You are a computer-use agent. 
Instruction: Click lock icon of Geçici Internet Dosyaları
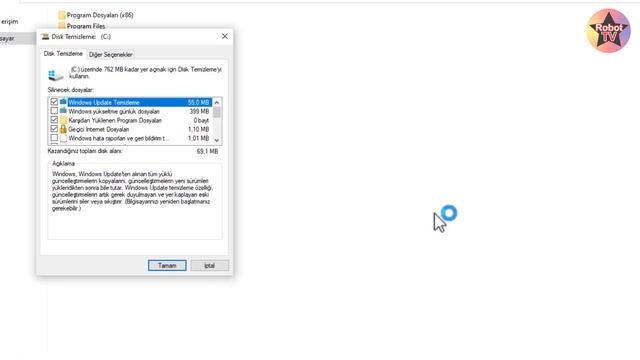pyautogui.click(x=63, y=129)
